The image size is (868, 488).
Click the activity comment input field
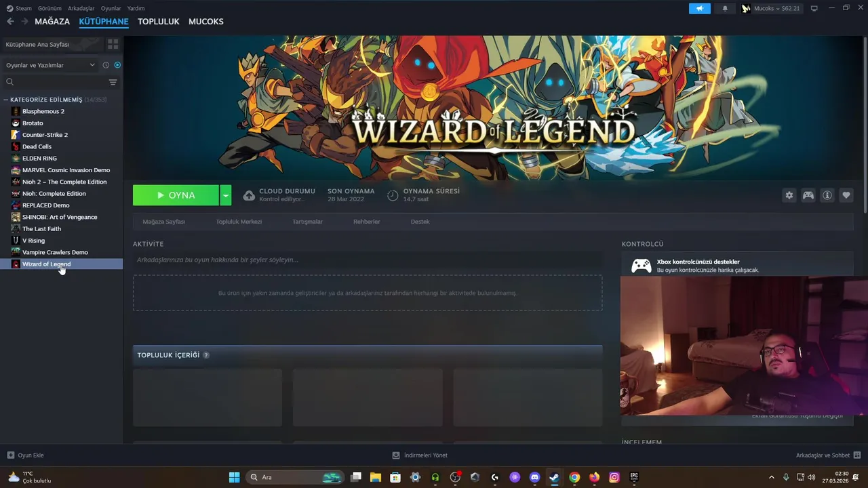[368, 260]
